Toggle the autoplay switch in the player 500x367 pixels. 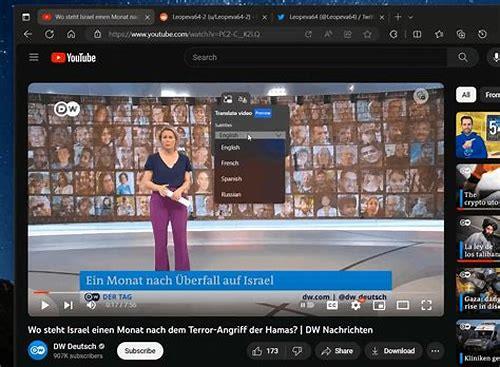pyautogui.click(x=307, y=305)
